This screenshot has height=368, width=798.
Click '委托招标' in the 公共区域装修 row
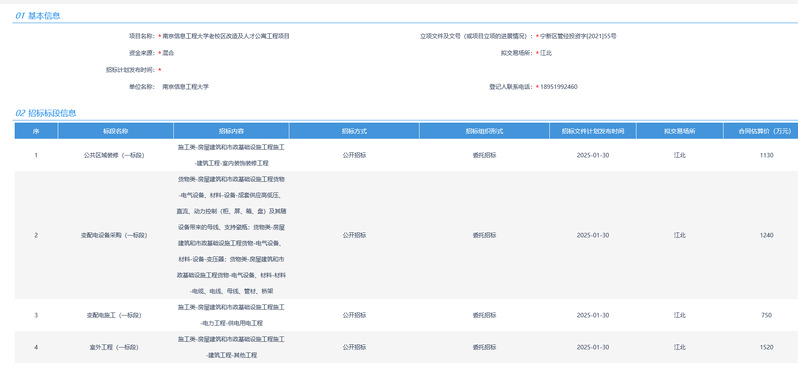coord(484,155)
